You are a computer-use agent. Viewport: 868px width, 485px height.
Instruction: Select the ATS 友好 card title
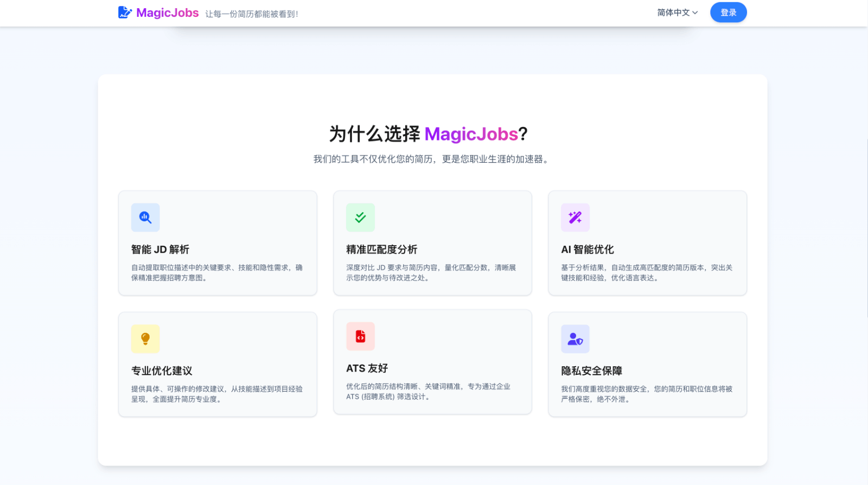[x=367, y=368]
